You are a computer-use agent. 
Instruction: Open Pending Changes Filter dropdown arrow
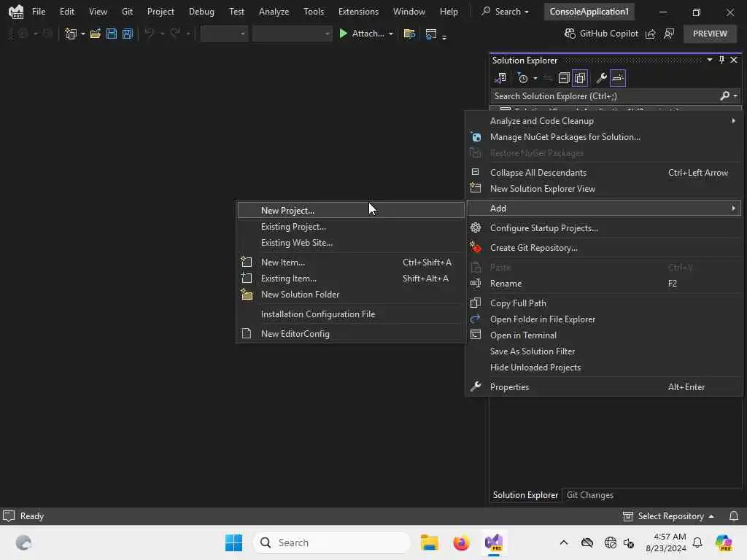(535, 78)
